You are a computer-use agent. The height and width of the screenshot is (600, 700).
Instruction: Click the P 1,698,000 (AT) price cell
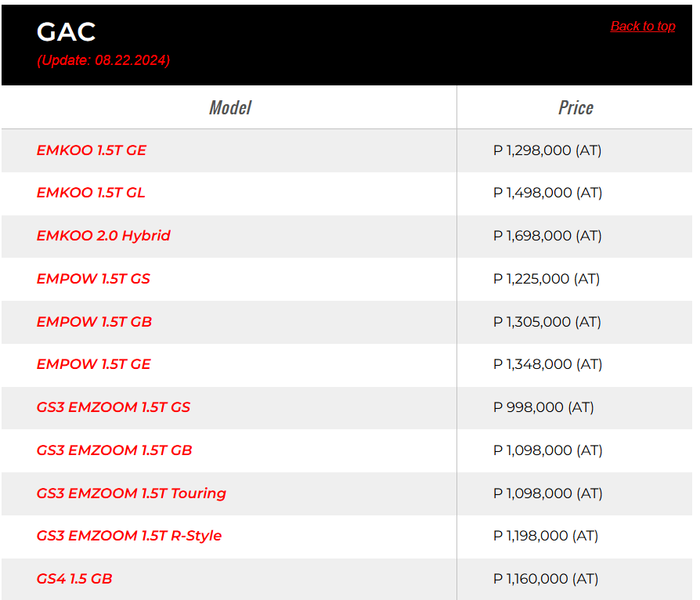pos(547,236)
